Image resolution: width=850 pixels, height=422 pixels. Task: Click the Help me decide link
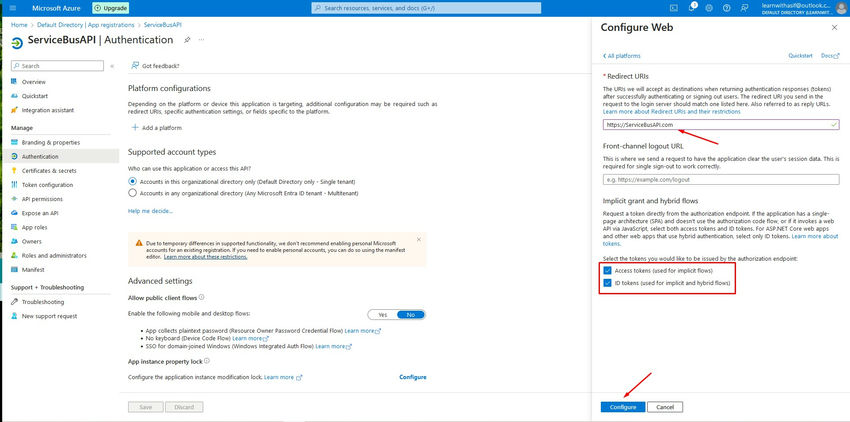pyautogui.click(x=150, y=211)
